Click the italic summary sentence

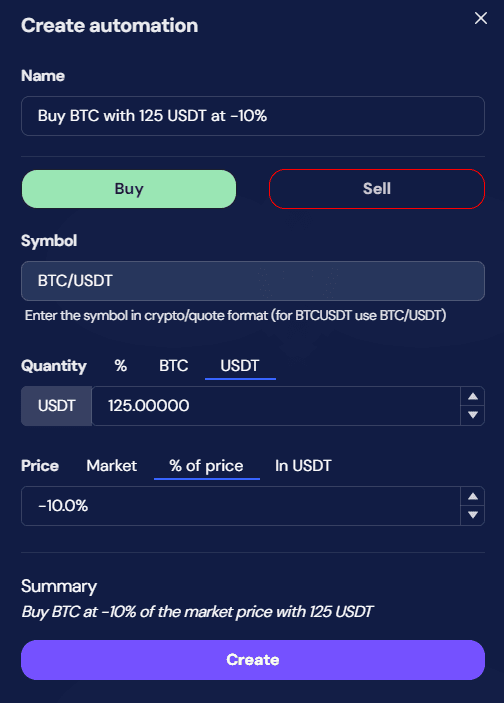pyautogui.click(x=197, y=612)
